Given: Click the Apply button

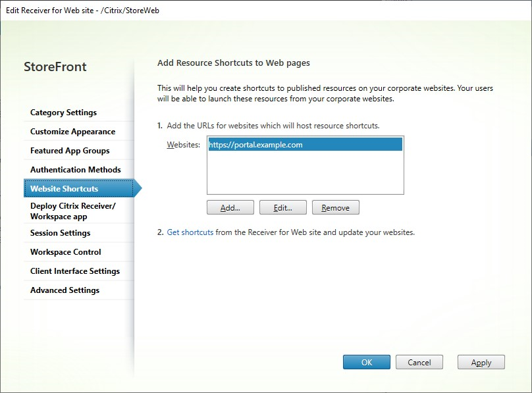Looking at the screenshot, I should pos(481,362).
